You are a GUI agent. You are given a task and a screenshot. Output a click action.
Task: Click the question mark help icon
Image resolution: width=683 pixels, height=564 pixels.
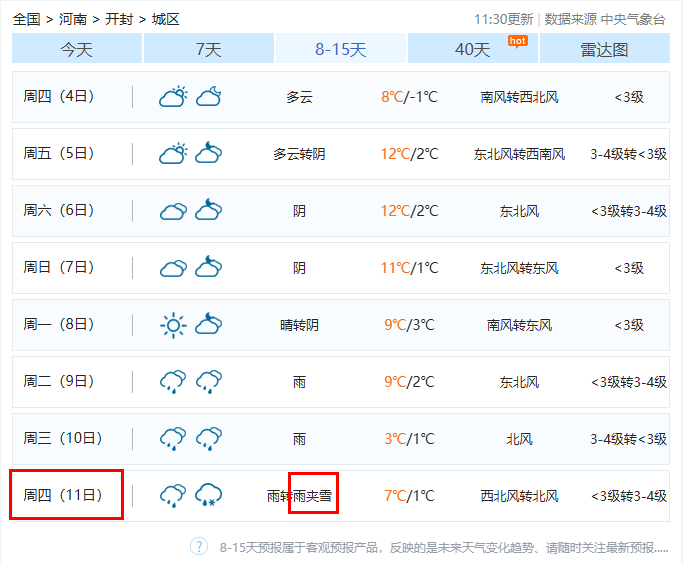pyautogui.click(x=199, y=546)
